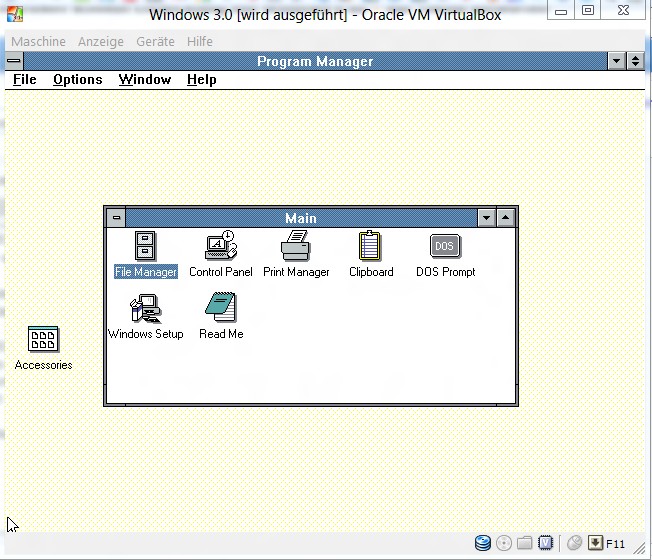Click the VirtualBox app icon in title bar
This screenshot has width=652, height=560.
click(15, 14)
